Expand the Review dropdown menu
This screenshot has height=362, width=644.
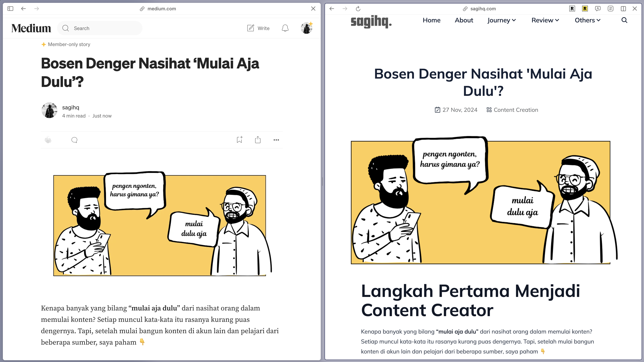pyautogui.click(x=545, y=20)
